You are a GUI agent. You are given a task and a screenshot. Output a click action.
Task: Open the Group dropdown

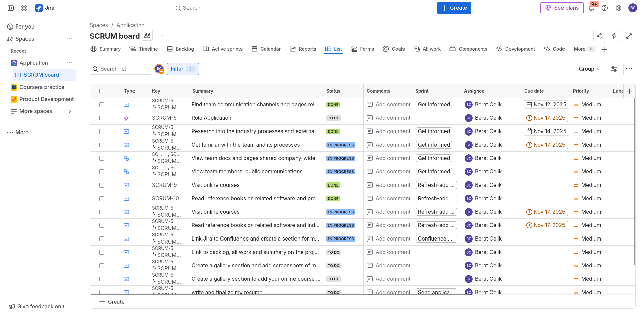coord(590,69)
